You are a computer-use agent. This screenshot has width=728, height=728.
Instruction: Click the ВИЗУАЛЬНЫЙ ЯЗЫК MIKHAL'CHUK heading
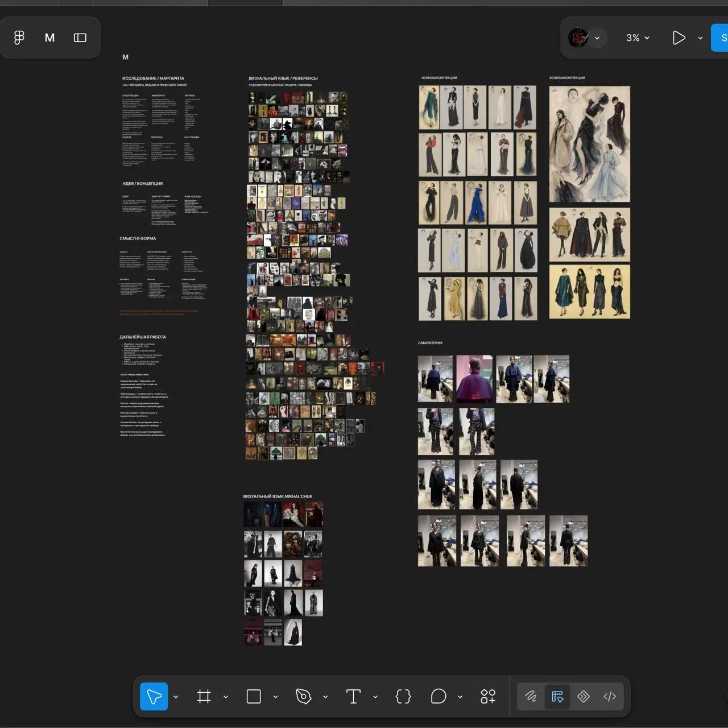tap(278, 497)
